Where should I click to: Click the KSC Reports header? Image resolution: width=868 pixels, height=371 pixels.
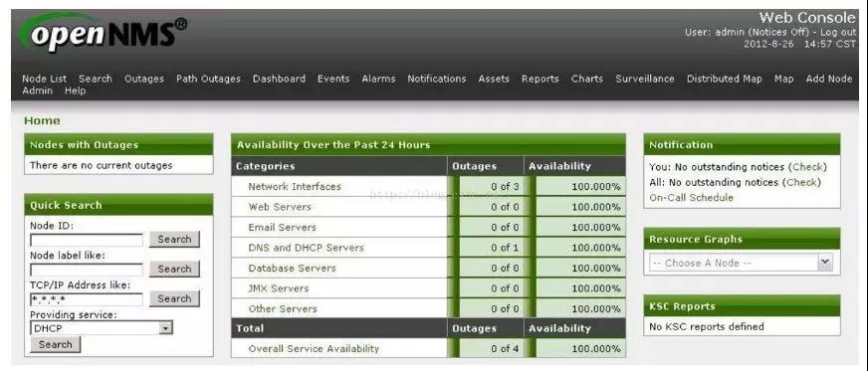[742, 306]
